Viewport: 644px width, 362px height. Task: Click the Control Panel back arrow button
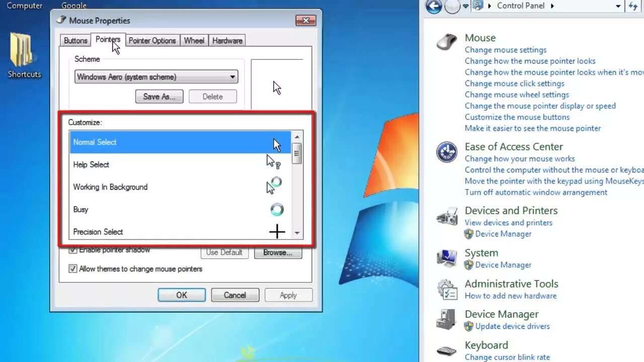pos(434,7)
